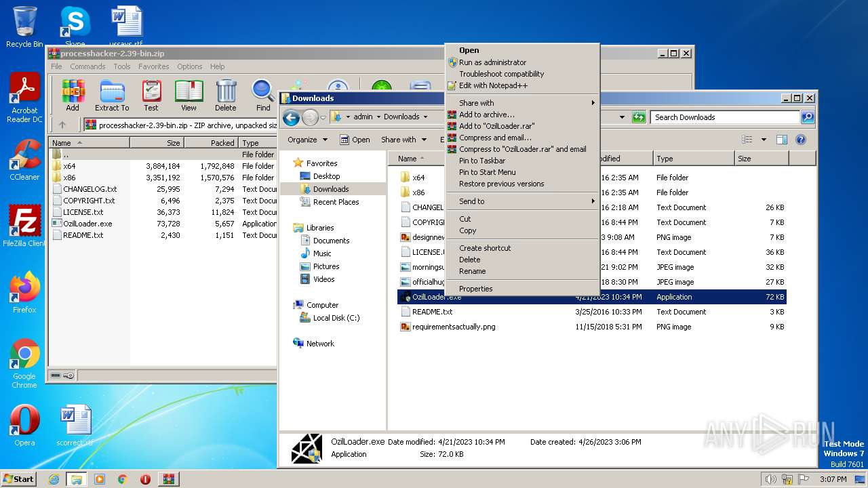Screen dimensions: 868x488
Task: Open Share with dropdown in Explorer toolbar
Action: click(403, 140)
